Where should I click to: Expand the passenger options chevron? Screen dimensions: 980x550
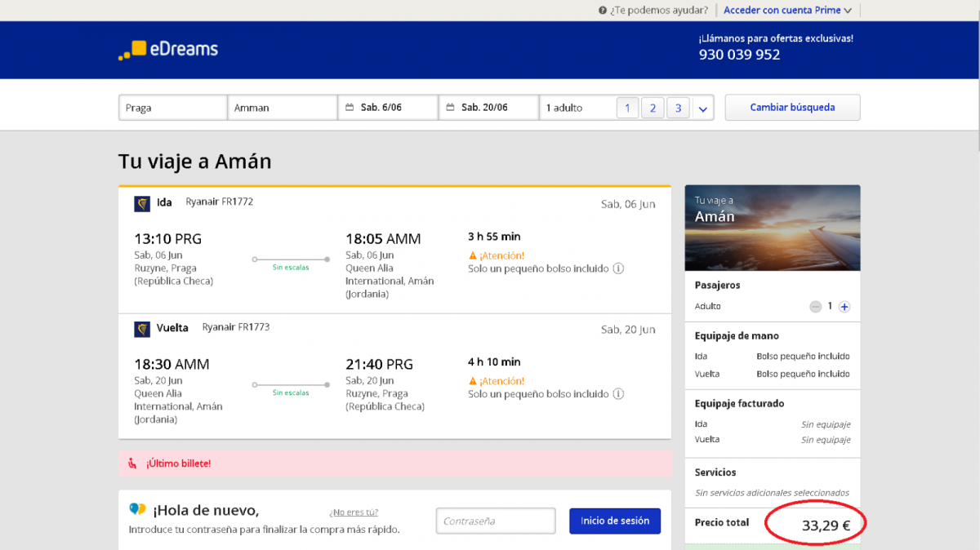pyautogui.click(x=703, y=108)
